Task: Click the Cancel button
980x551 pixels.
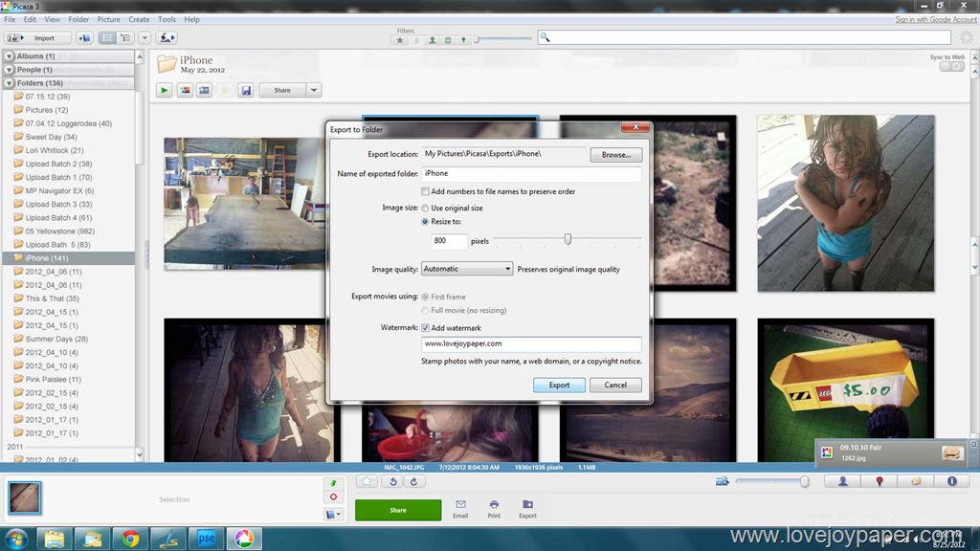Action: pos(615,385)
